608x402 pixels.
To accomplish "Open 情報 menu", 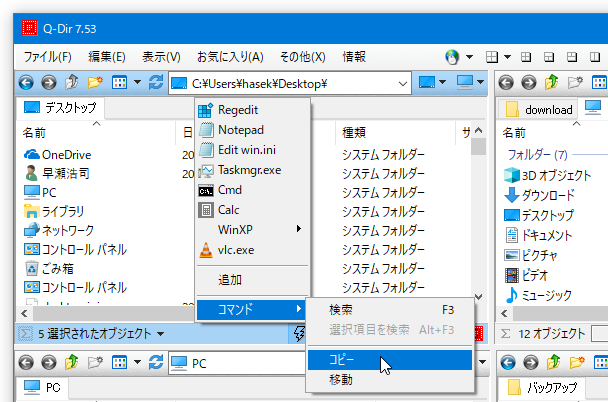I will coord(354,57).
